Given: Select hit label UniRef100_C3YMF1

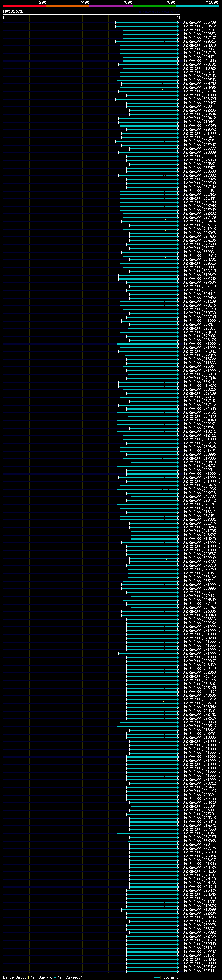Looking at the screenshot, I should tap(199, 516).
